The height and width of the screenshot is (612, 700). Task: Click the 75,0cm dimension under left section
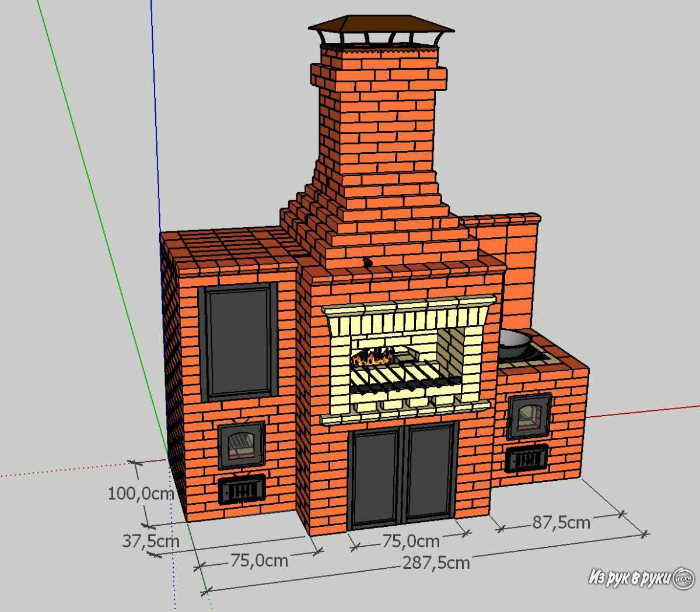click(x=258, y=560)
